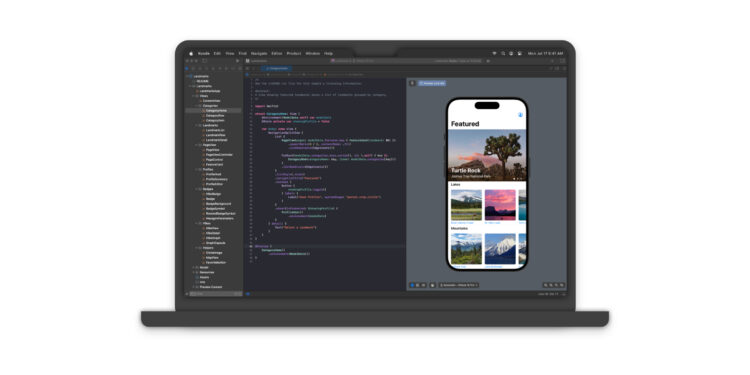Open the Navigate menu
Viewport: 750px width, 375px height.
259,54
